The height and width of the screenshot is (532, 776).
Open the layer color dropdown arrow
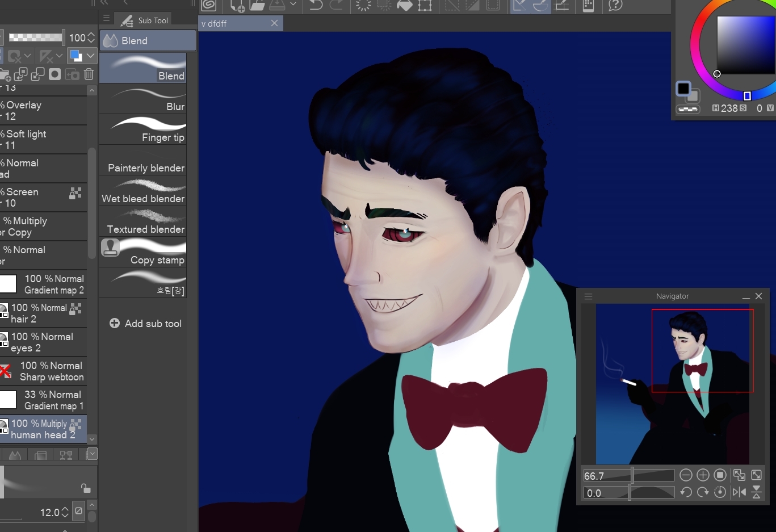pyautogui.click(x=90, y=56)
